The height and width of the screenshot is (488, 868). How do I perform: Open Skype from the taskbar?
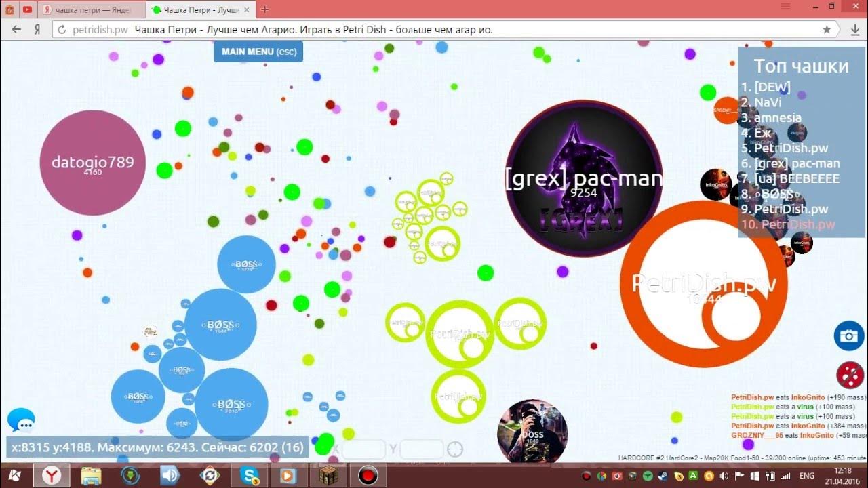point(249,476)
